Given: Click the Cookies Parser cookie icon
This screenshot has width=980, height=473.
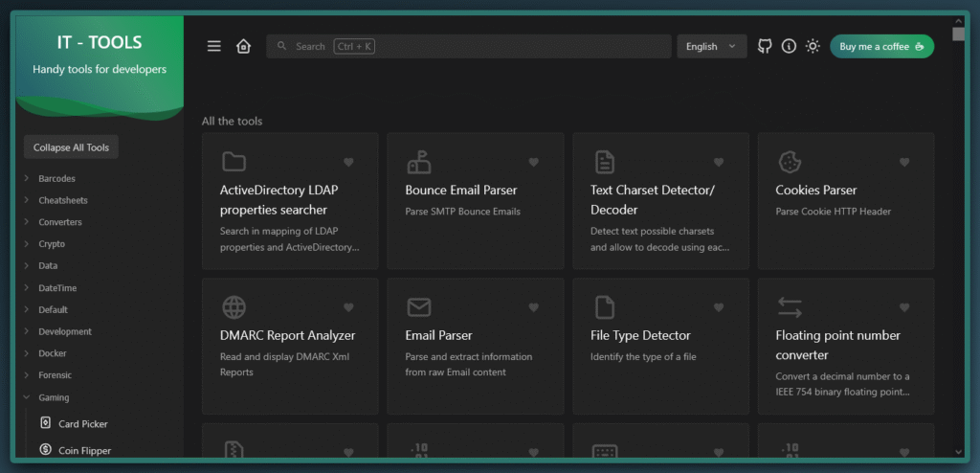Looking at the screenshot, I should pos(790,161).
